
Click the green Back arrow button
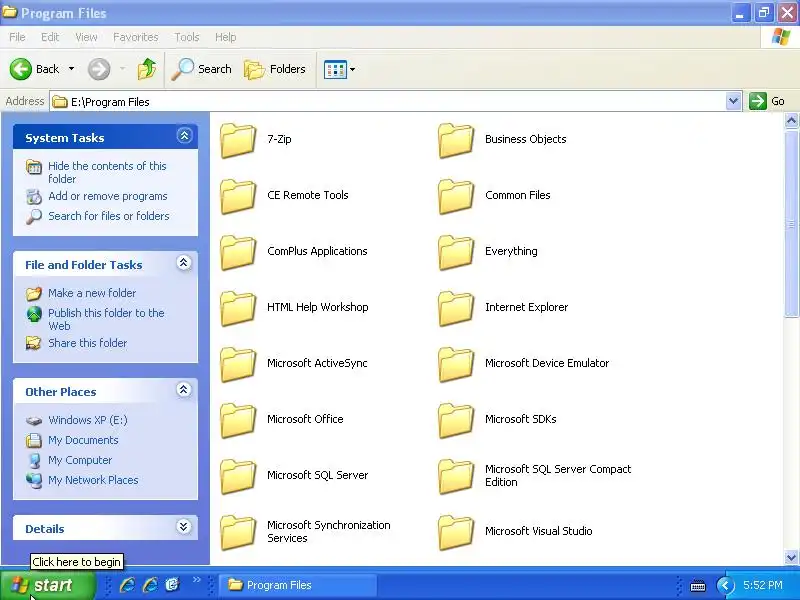(x=21, y=69)
